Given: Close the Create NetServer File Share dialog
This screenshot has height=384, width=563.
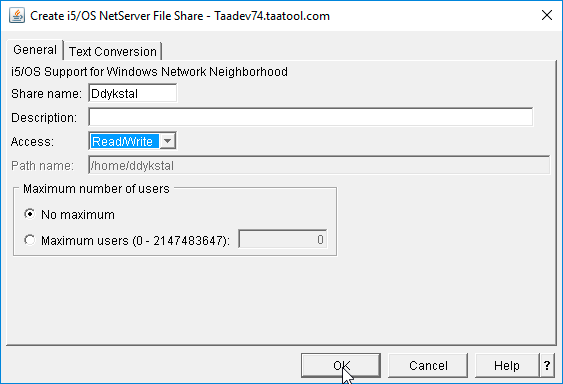Looking at the screenshot, I should pyautogui.click(x=546, y=15).
